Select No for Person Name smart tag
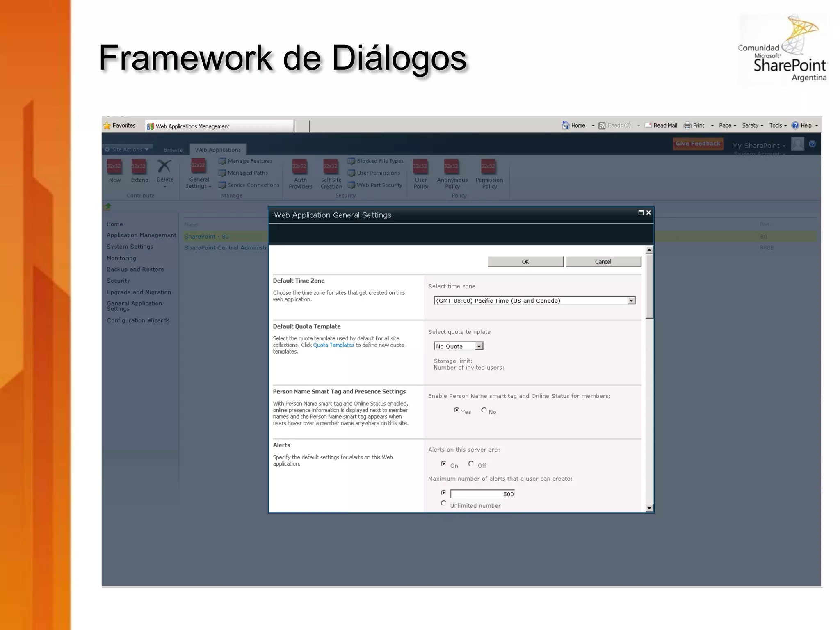 (x=484, y=410)
